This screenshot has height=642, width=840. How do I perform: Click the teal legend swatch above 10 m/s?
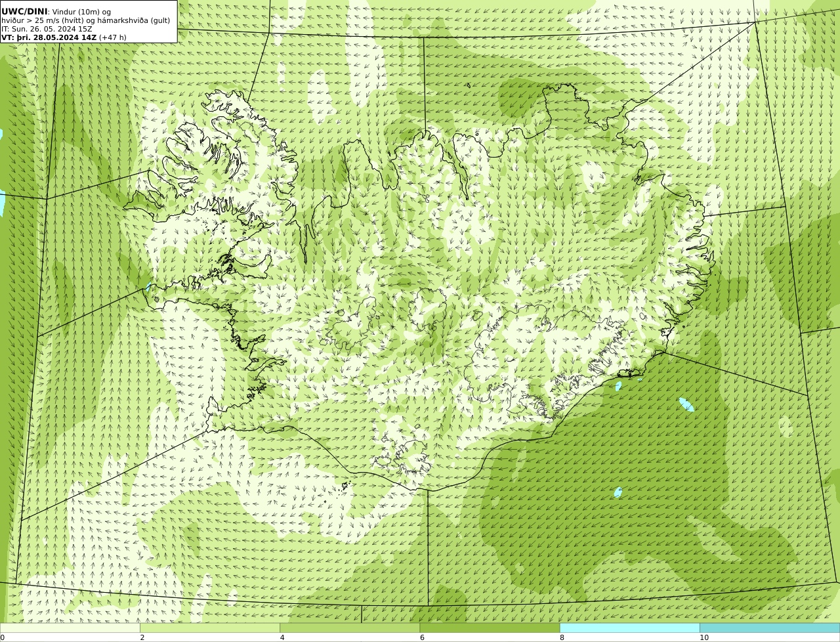click(770, 628)
